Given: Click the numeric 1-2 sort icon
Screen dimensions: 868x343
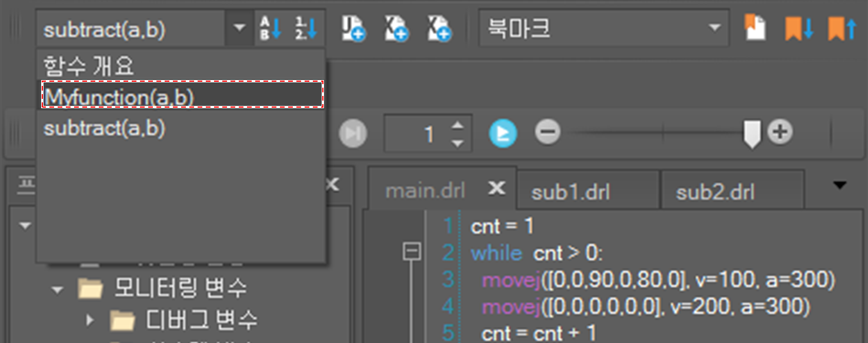Looking at the screenshot, I should point(306,28).
